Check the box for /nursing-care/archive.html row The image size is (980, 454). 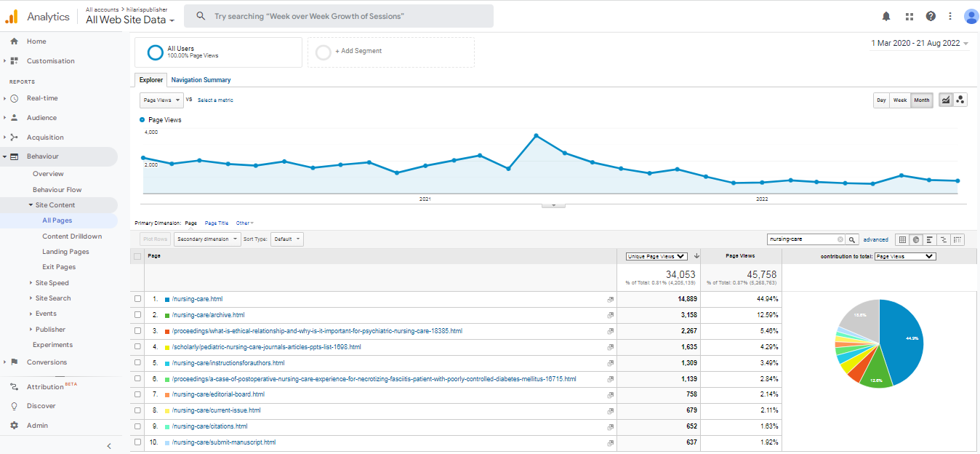(138, 315)
